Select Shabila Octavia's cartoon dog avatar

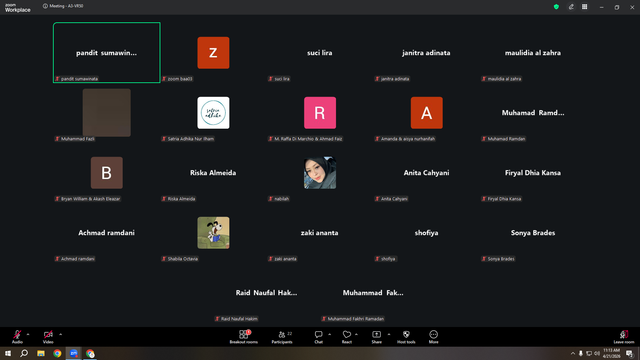213,233
